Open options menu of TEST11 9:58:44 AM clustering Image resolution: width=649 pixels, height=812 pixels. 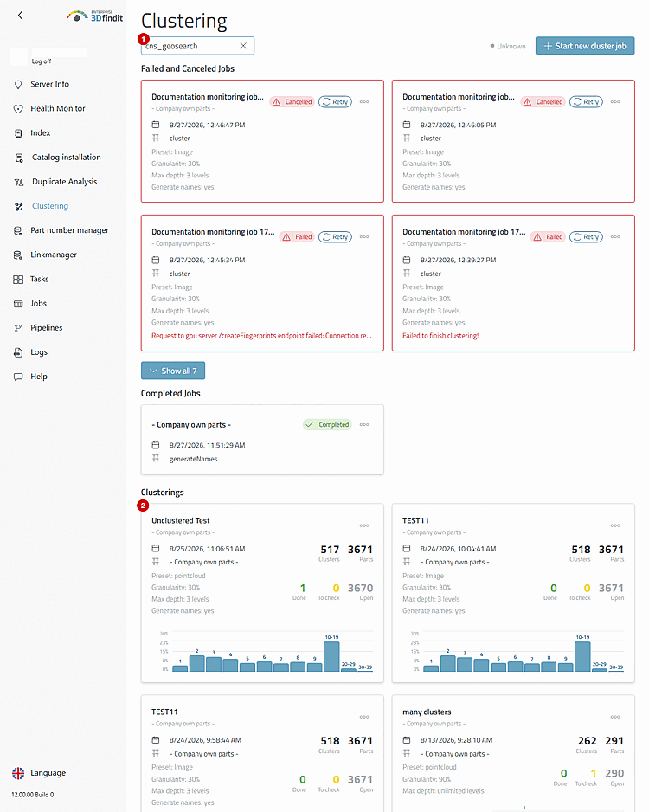[x=364, y=717]
